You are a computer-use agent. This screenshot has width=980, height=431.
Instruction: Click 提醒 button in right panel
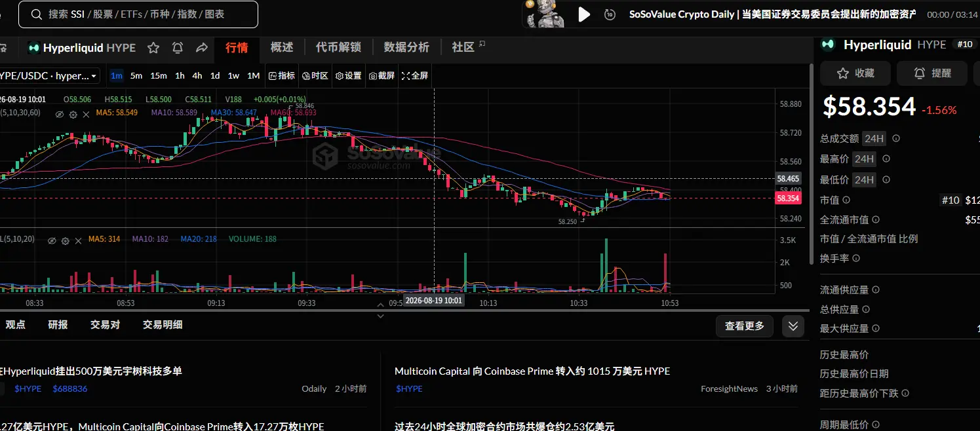(932, 73)
